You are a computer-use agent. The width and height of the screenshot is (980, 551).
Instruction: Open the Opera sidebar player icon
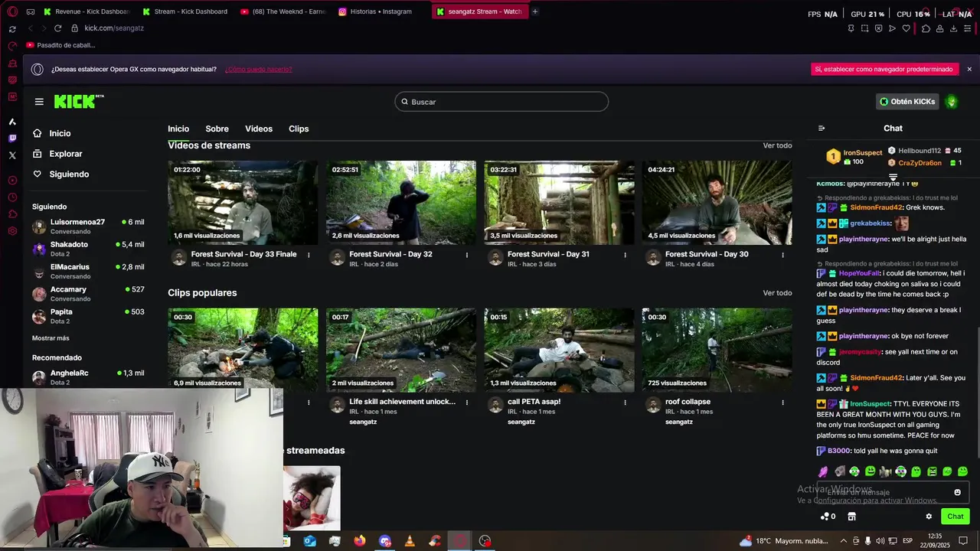12,181
